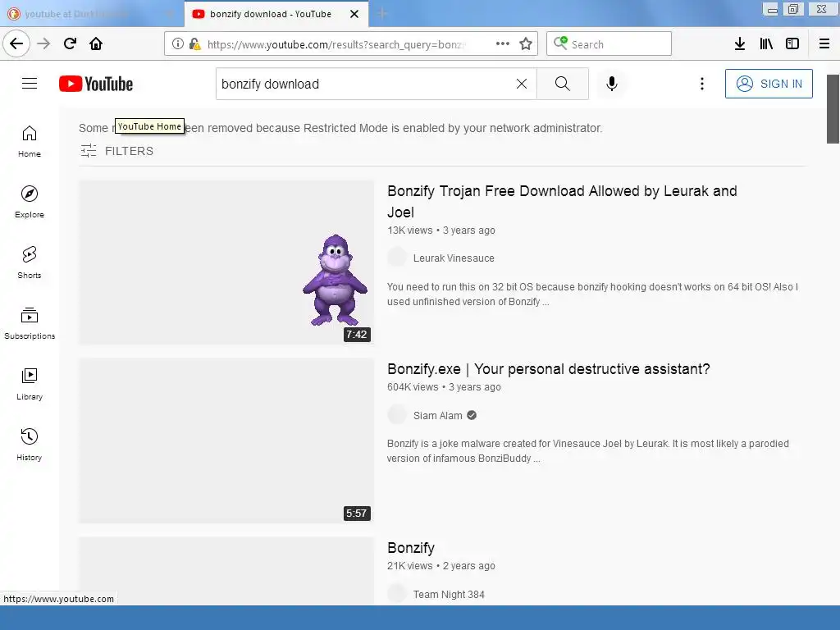Screen dimensions: 840x630
Task: Click the Leurak Vinesauce channel avatar
Action: coord(397,257)
